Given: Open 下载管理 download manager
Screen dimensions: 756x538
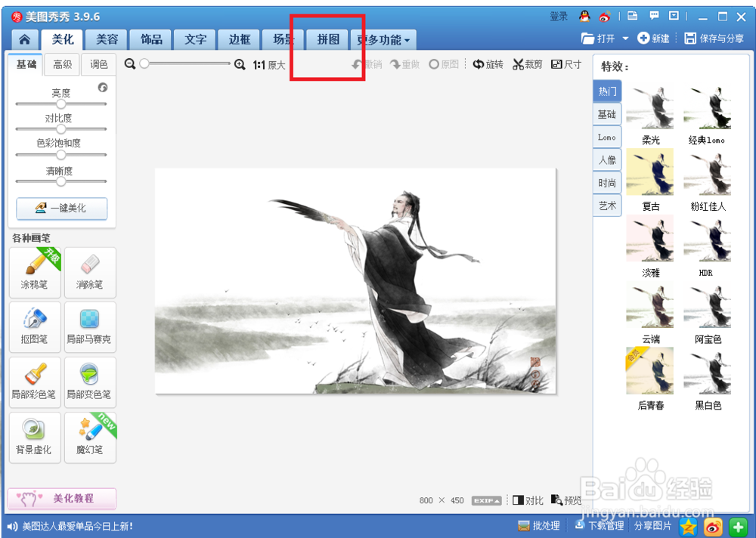Looking at the screenshot, I should pyautogui.click(x=599, y=526).
